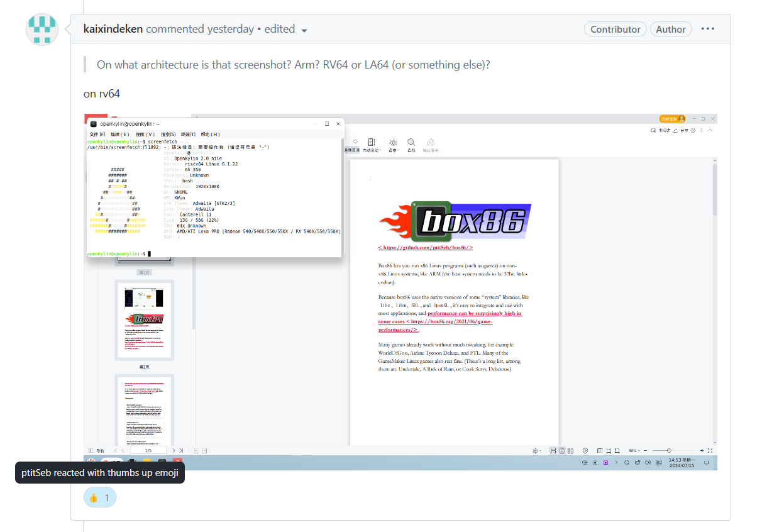Click the settings gear icon in PDF viewer
Viewport: 767px width, 532px height.
pyautogui.click(x=693, y=130)
